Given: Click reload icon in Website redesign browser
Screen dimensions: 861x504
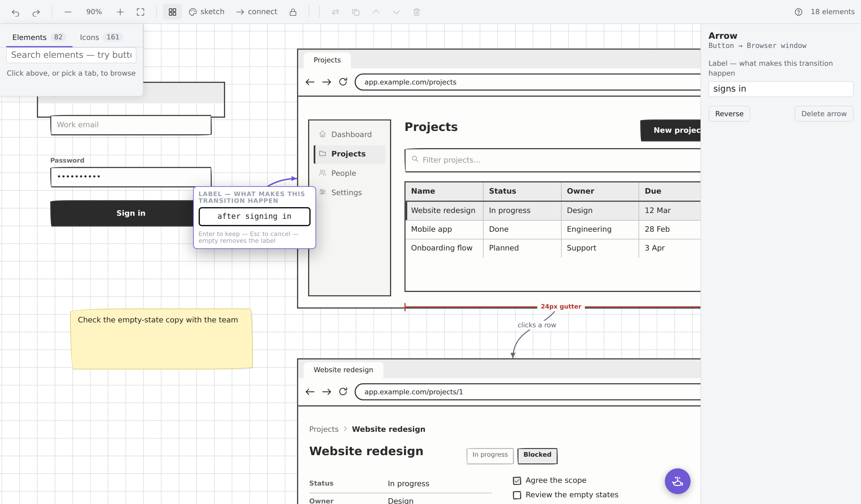Looking at the screenshot, I should click(343, 392).
